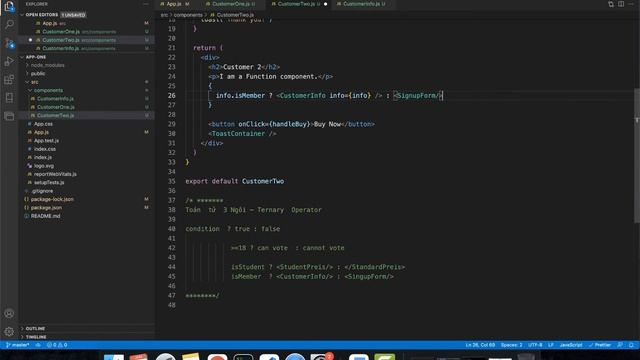This screenshot has height=360, width=640.
Task: Open .gitignore in file tree
Action: 42,191
